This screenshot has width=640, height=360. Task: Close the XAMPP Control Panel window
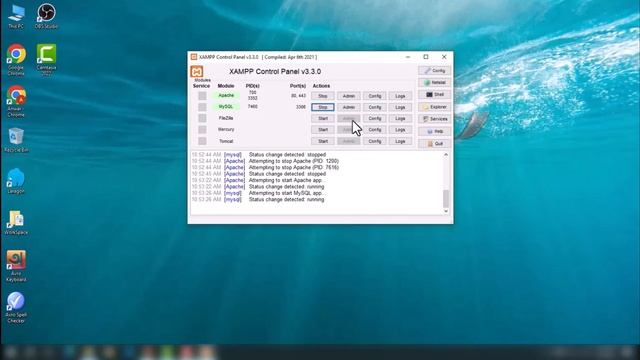444,57
